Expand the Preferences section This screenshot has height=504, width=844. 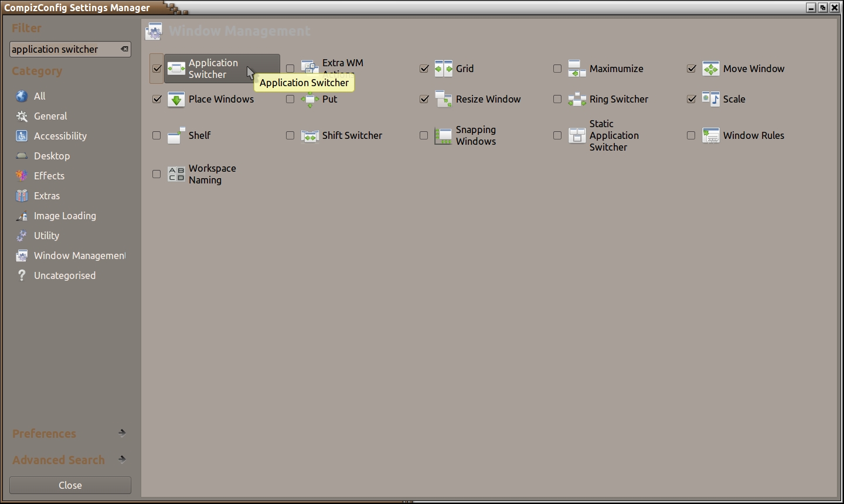click(122, 433)
